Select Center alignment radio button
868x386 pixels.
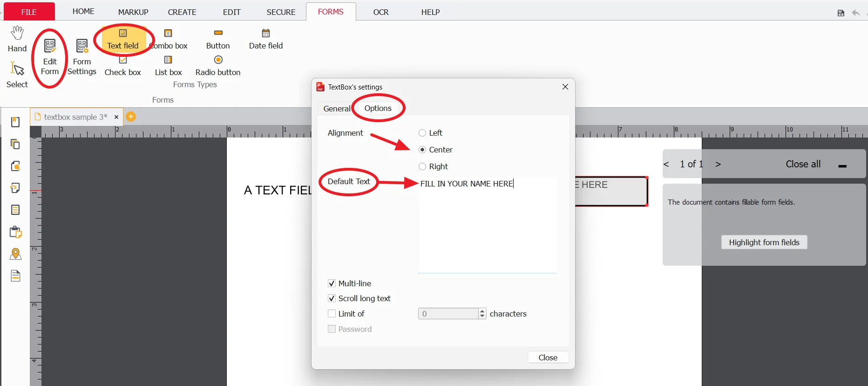pos(422,150)
